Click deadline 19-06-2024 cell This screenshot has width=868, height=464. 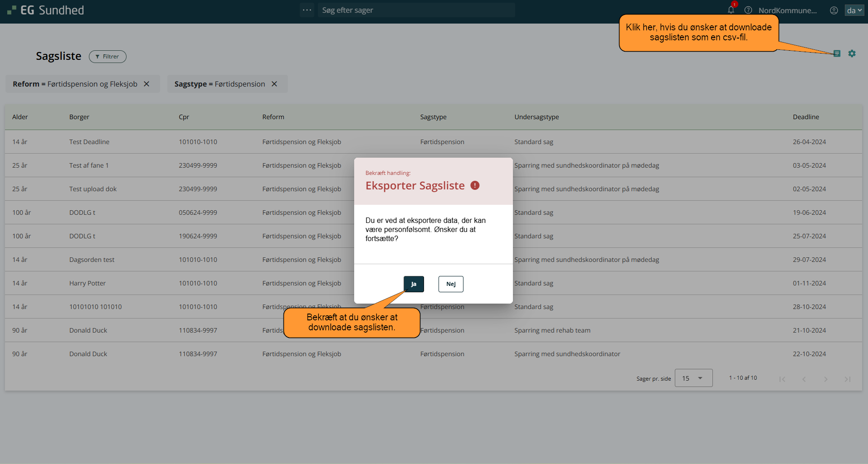click(x=809, y=213)
